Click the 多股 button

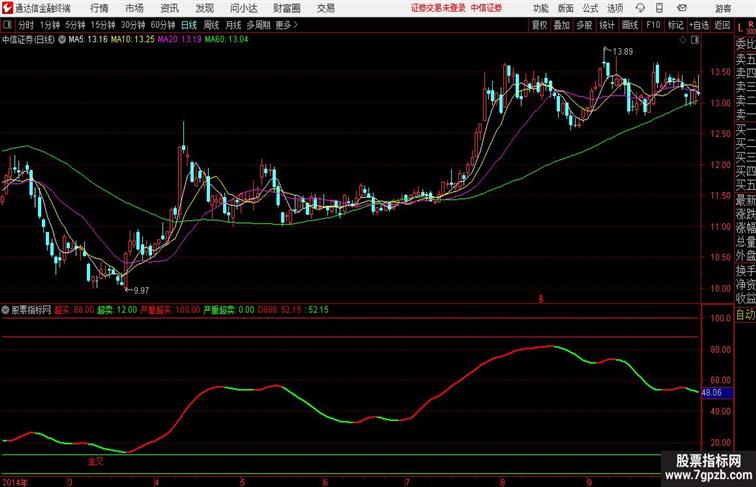point(584,25)
